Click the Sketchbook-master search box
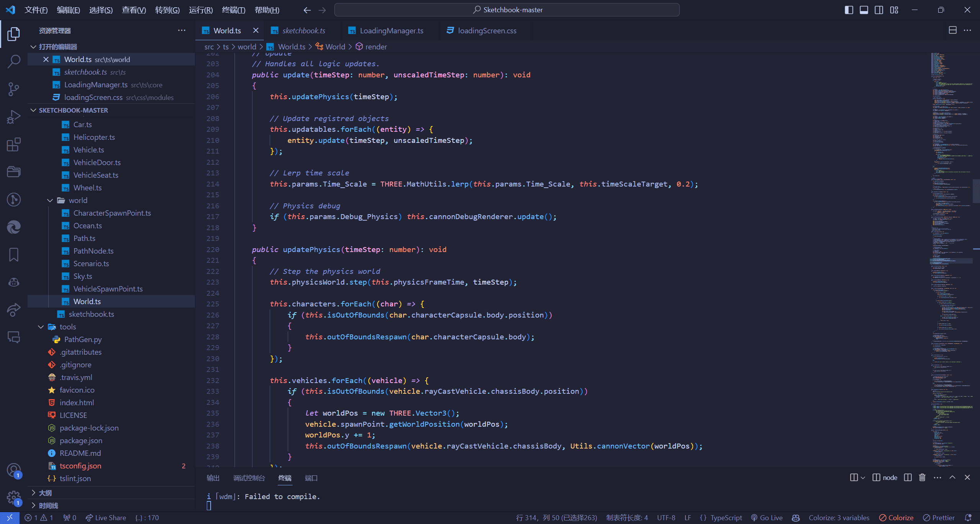 coord(507,10)
